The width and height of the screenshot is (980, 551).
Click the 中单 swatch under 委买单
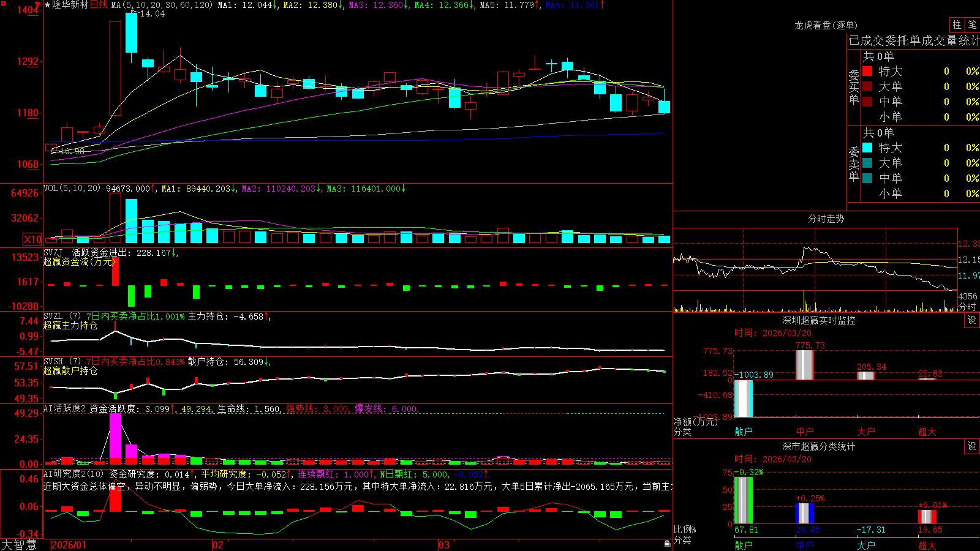point(867,102)
